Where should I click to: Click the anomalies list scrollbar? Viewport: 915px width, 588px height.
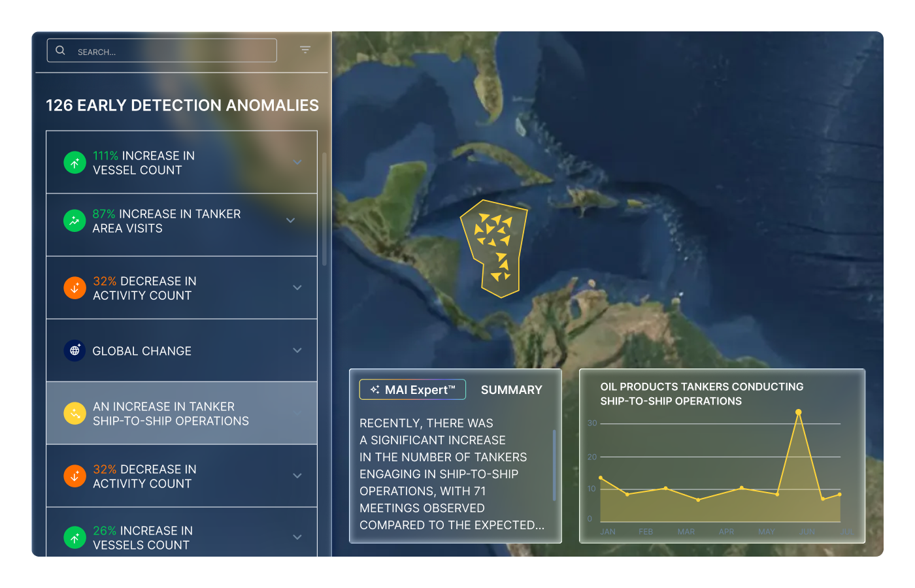coord(324,209)
